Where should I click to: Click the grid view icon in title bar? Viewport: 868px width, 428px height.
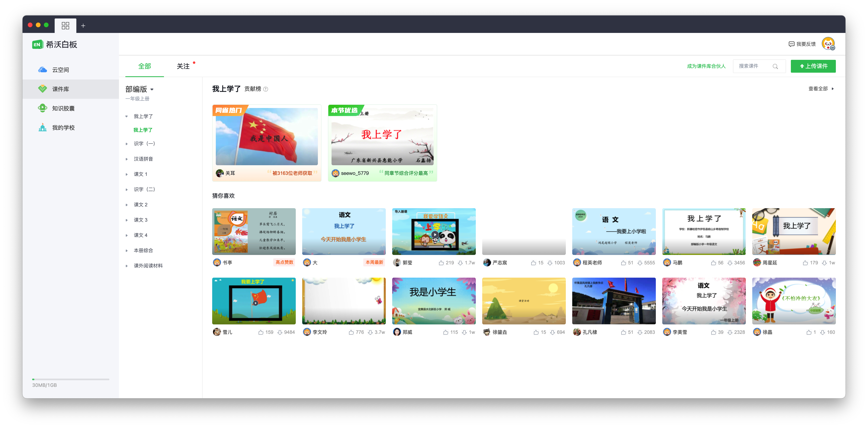click(x=65, y=25)
